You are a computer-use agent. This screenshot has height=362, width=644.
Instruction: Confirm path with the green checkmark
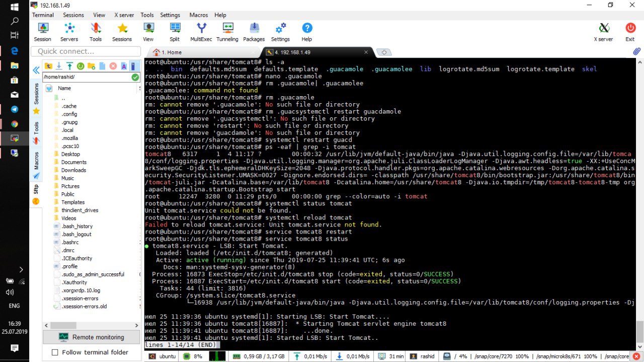pyautogui.click(x=135, y=77)
